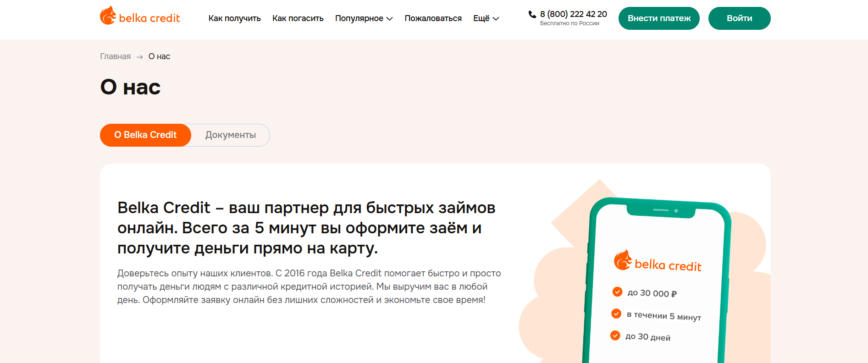Open the Как погасить menu item
Screen dimensions: 868x363
[x=298, y=18]
